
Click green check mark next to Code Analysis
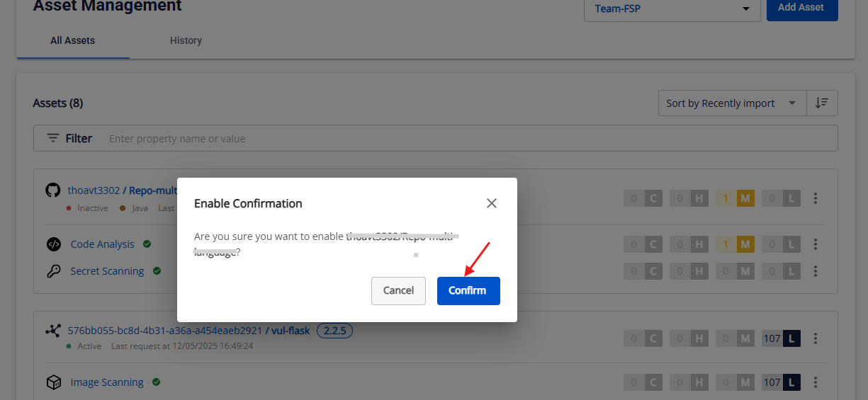click(x=147, y=244)
